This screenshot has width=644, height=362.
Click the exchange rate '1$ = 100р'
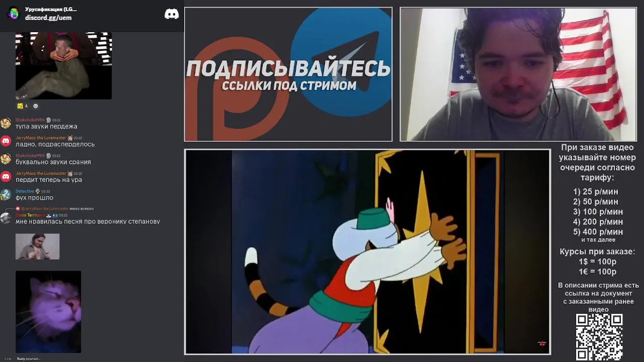[x=597, y=261]
